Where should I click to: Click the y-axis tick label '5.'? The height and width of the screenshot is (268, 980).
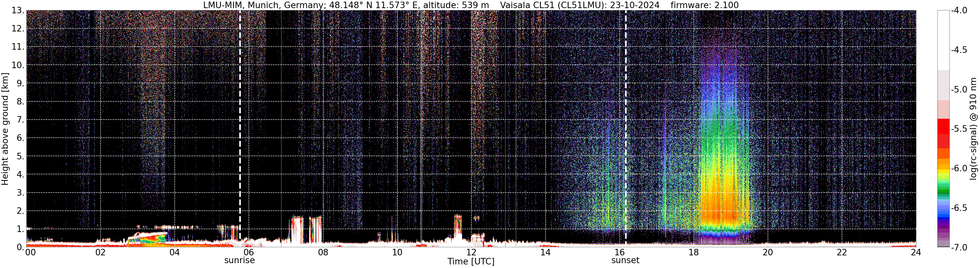click(x=20, y=156)
